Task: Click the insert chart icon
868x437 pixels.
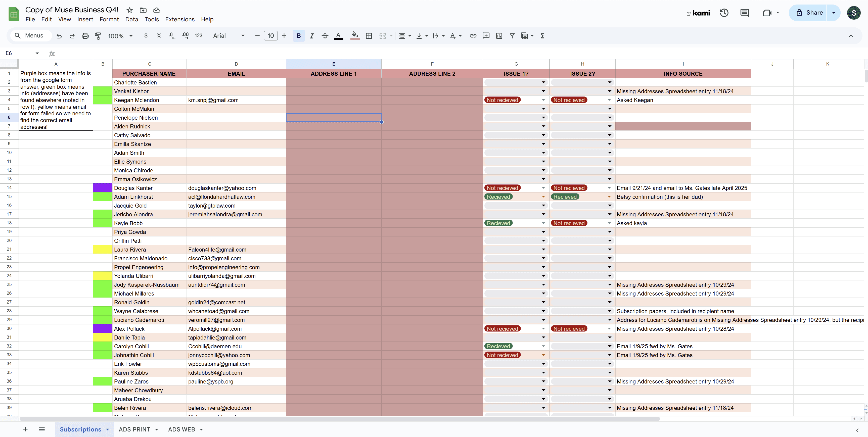Action: [499, 36]
